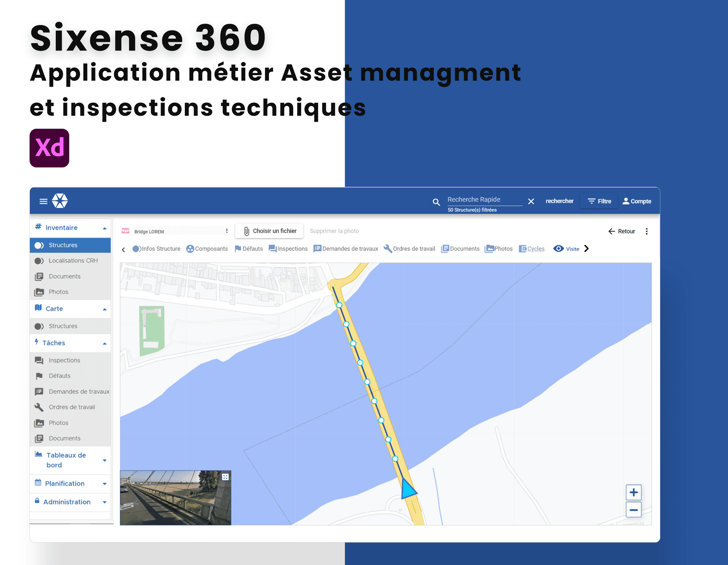The width and height of the screenshot is (728, 565).
Task: Click the Adobe Xd logo
Action: click(49, 148)
